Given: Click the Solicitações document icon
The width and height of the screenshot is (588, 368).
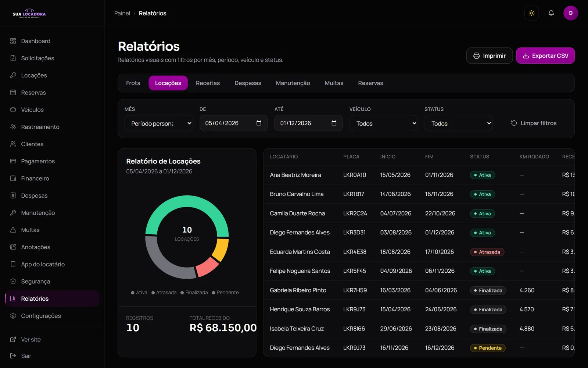Looking at the screenshot, I should pyautogui.click(x=13, y=58).
